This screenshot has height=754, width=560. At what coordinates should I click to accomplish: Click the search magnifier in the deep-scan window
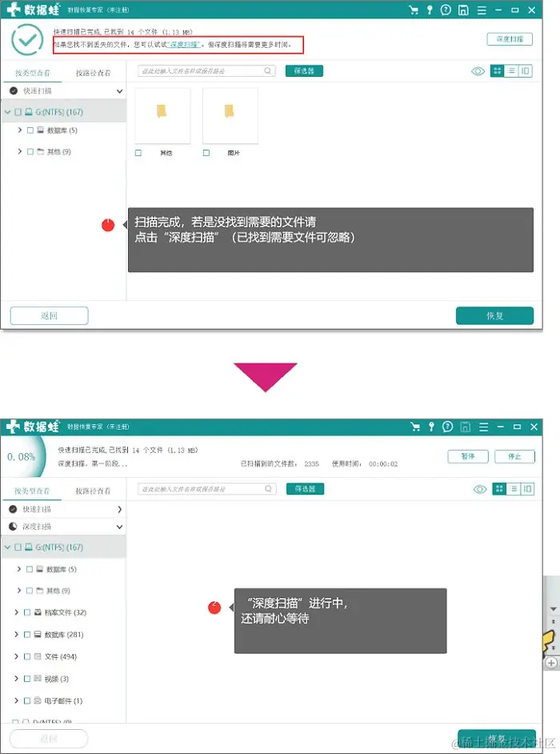(269, 488)
